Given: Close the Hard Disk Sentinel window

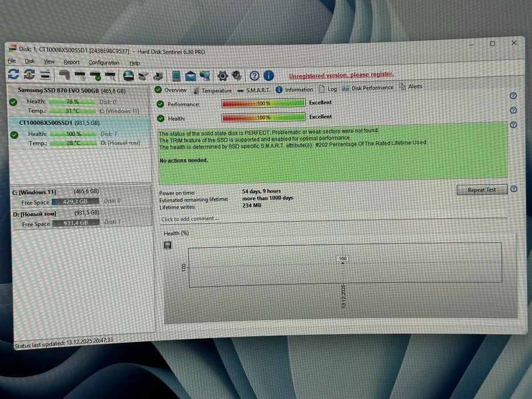Looking at the screenshot, I should point(514,43).
